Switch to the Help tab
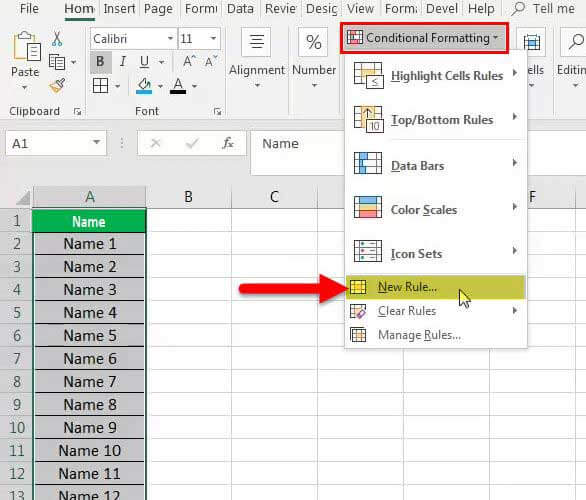 481,9
